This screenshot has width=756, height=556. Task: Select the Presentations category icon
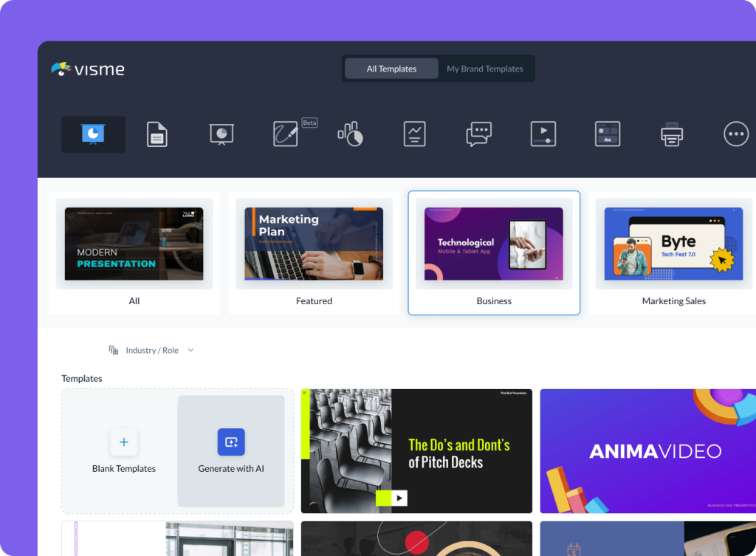pos(93,134)
